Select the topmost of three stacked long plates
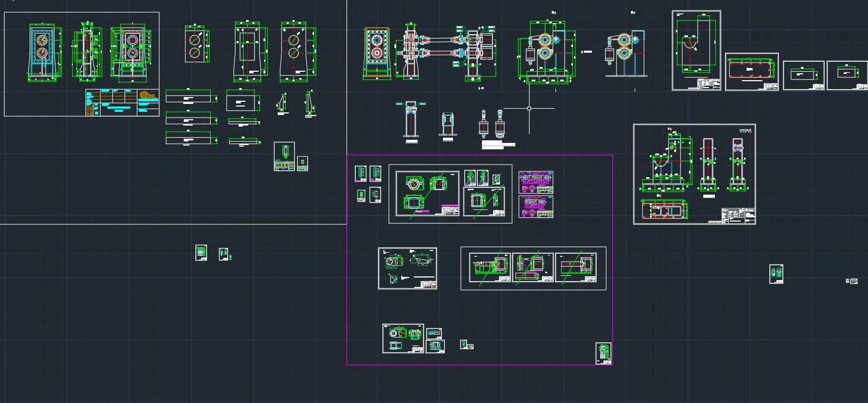The width and height of the screenshot is (868, 403). (x=190, y=97)
